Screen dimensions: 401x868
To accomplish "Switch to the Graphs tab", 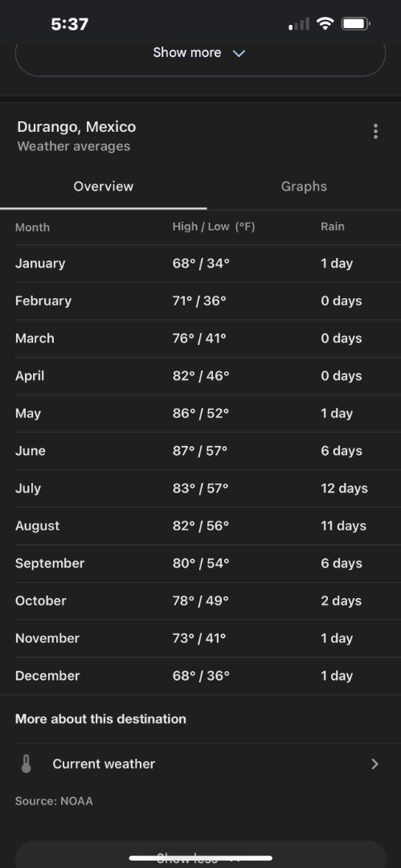I will point(304,186).
